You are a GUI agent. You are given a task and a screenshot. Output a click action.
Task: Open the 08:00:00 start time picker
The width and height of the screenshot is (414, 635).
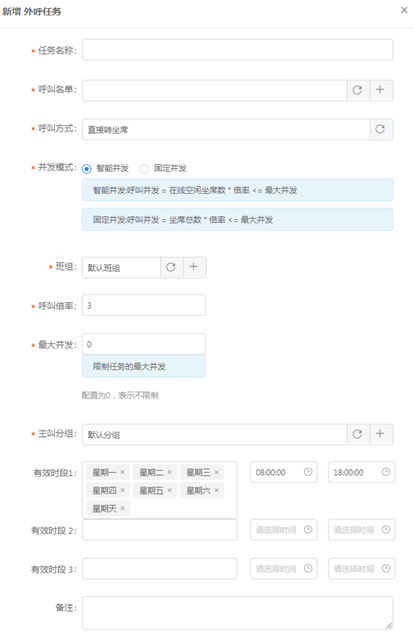(x=284, y=472)
